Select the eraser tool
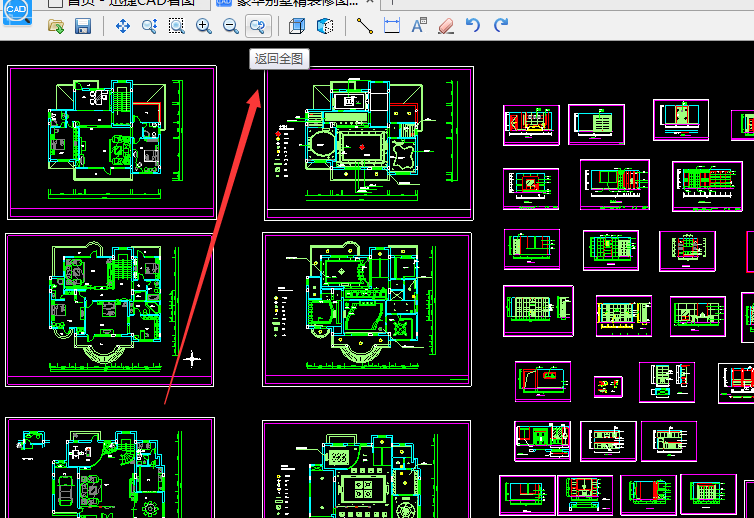This screenshot has height=518, width=754. point(446,26)
